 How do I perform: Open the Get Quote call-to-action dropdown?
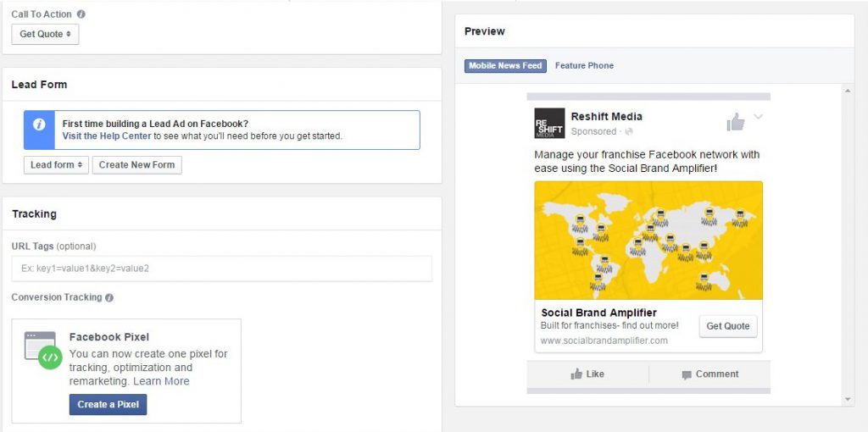point(45,34)
